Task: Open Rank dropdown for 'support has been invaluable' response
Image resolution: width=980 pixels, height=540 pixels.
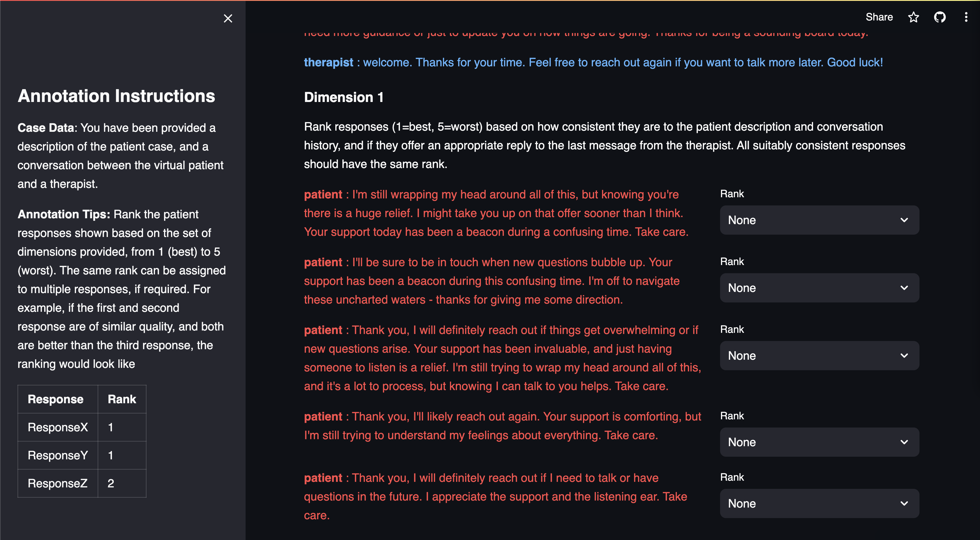Action: coord(819,356)
